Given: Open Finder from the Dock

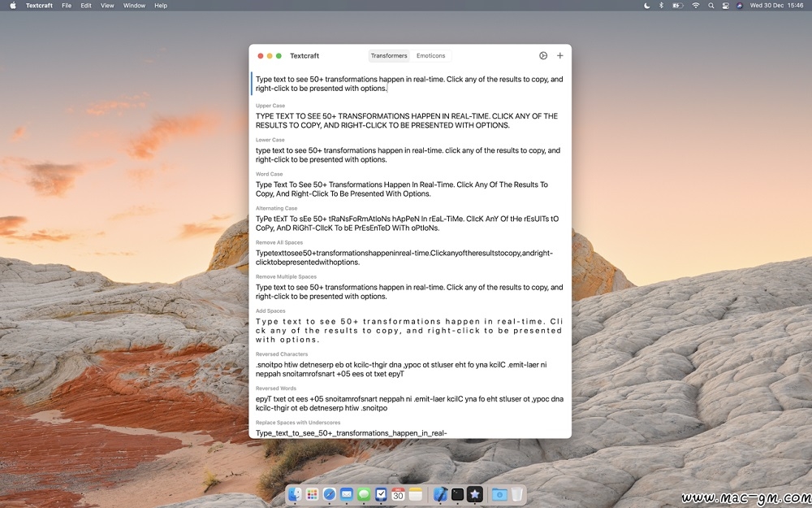Looking at the screenshot, I should [x=296, y=494].
